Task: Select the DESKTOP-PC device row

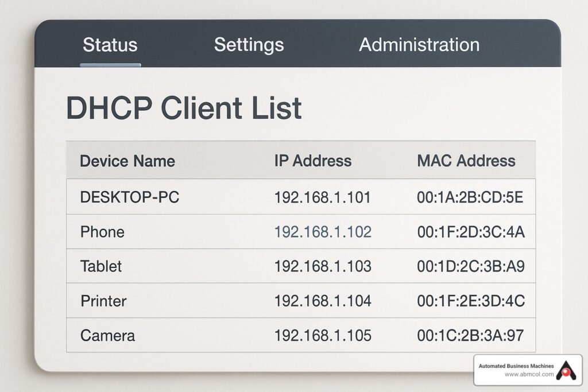Action: [x=130, y=197]
